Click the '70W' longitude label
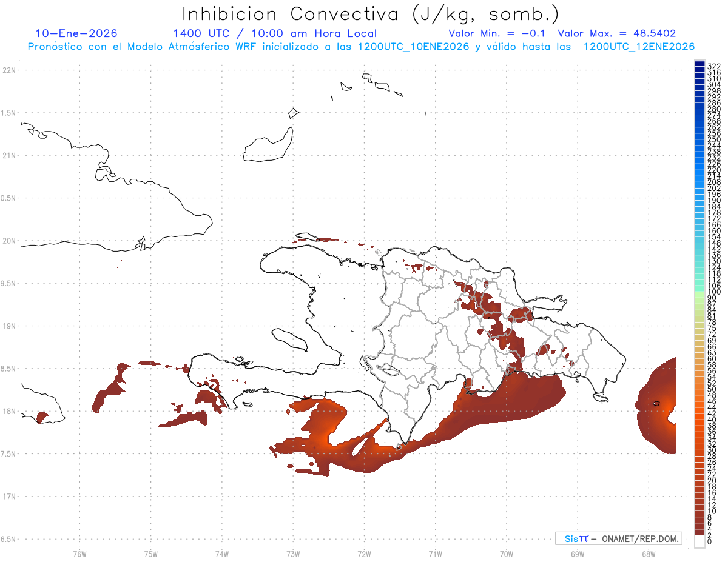The height and width of the screenshot is (562, 728). pos(506,553)
